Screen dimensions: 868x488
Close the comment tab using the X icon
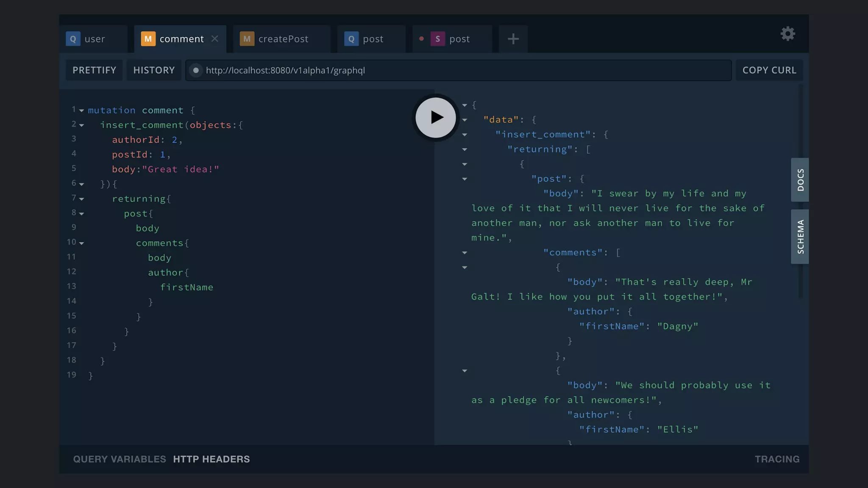pos(215,39)
